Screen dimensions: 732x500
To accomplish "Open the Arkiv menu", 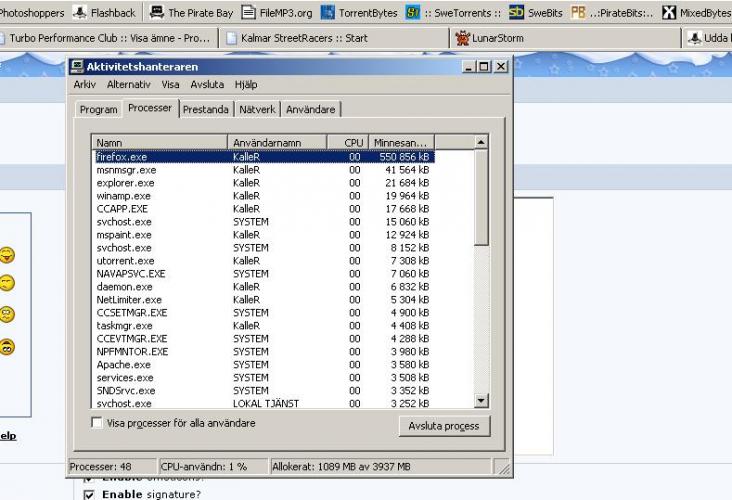I will [85, 85].
